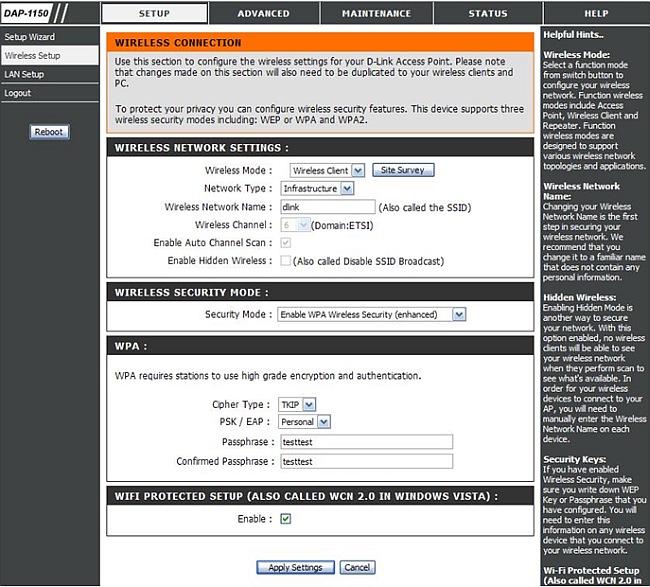Click the Passphrase input field
Screen dimensions: 650x587
[365, 442]
